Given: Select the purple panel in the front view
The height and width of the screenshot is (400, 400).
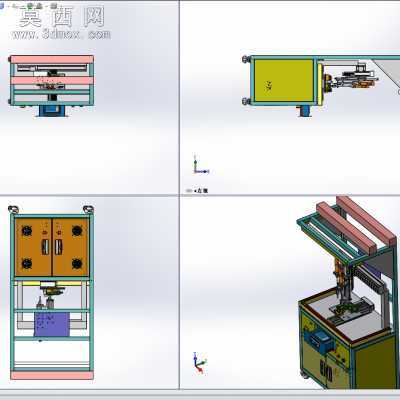Looking at the screenshot, I should (x=52, y=324).
